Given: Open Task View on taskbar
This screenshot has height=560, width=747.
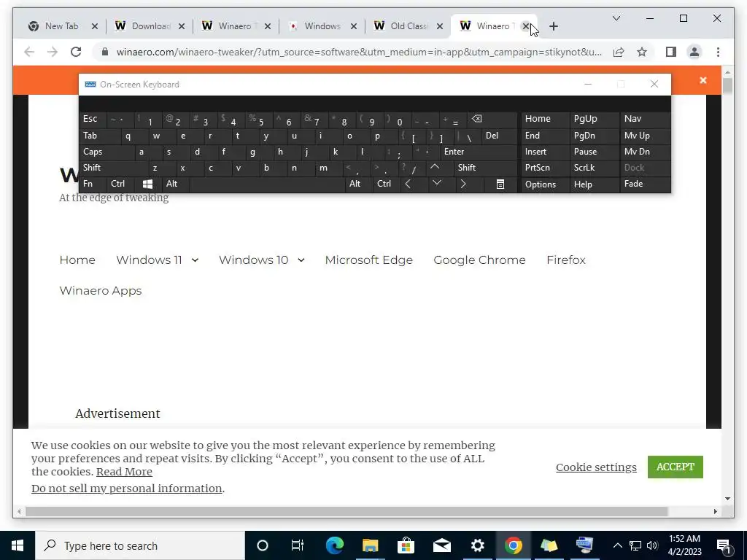Looking at the screenshot, I should pyautogui.click(x=298, y=545).
